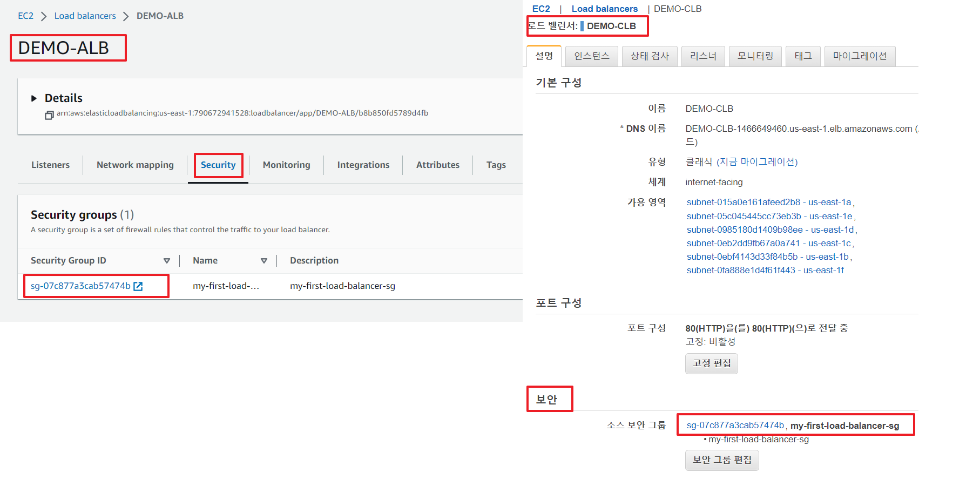
Task: Open subnet-05c045445cc73eb3b us-east-1e link
Action: 769,216
